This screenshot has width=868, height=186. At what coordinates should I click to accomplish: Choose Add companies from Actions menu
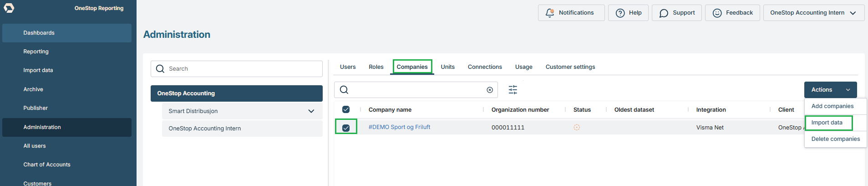pos(832,106)
